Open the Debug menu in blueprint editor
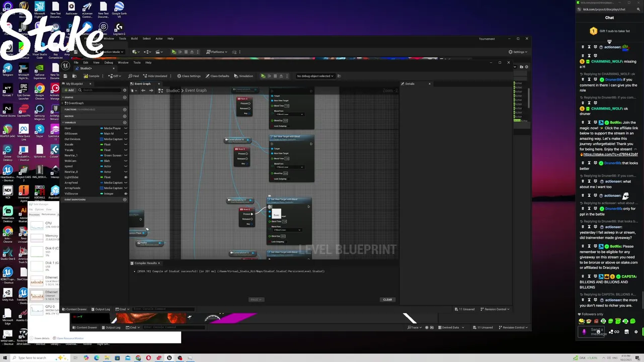The image size is (644, 362). coord(108,62)
